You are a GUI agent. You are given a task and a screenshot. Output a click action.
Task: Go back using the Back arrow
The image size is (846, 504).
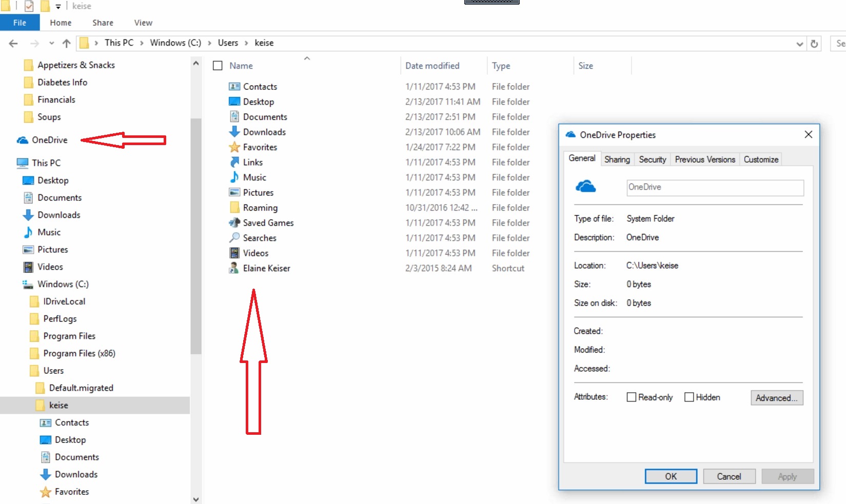coord(13,43)
